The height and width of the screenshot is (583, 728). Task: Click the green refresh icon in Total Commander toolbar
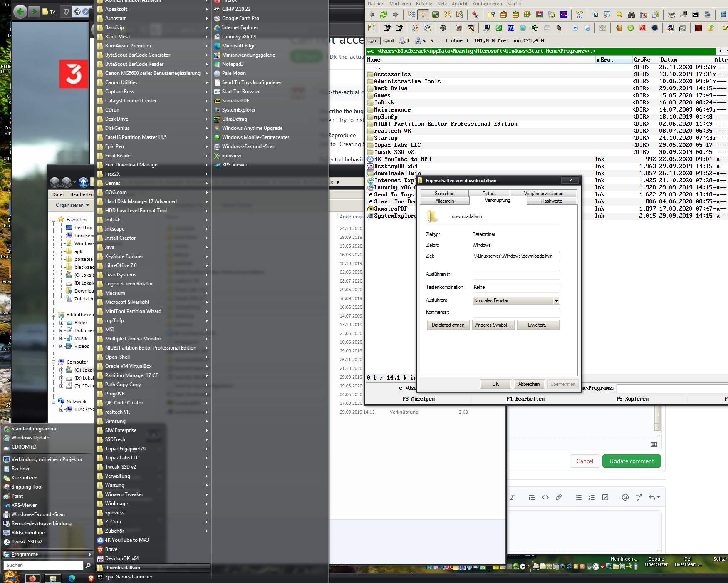pos(383,15)
